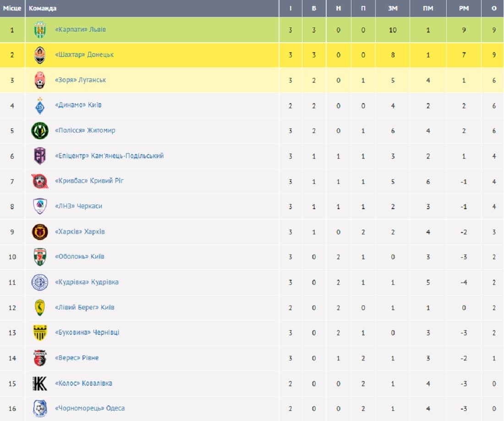Select the Polissya Zhytomyr green crest
Viewport: 504px width, 421px height.
[40, 131]
